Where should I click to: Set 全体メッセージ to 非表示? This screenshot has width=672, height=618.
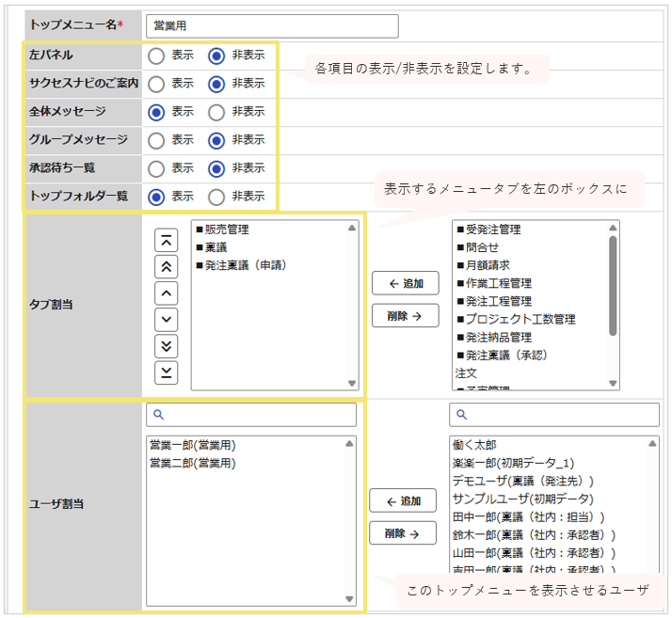pos(216,113)
